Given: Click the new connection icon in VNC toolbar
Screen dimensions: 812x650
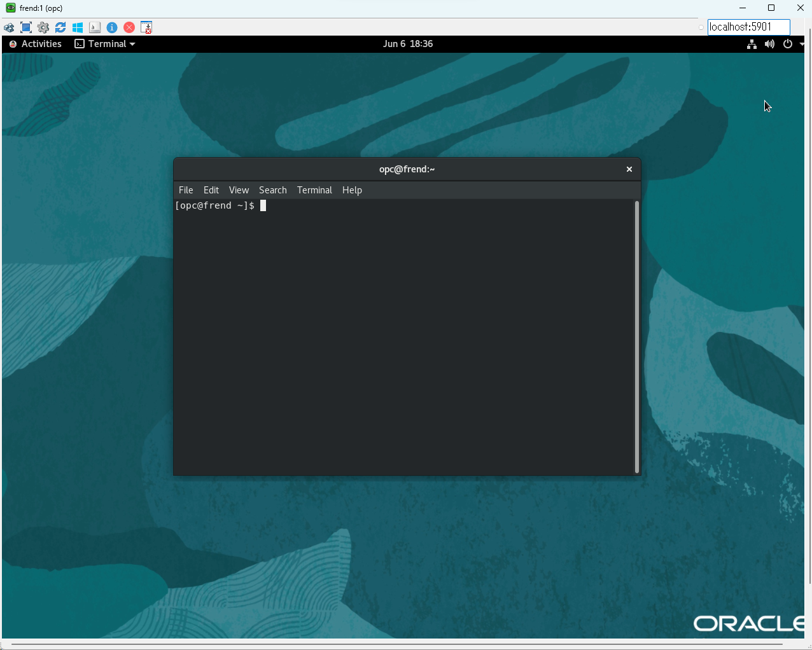Looking at the screenshot, I should tap(9, 27).
